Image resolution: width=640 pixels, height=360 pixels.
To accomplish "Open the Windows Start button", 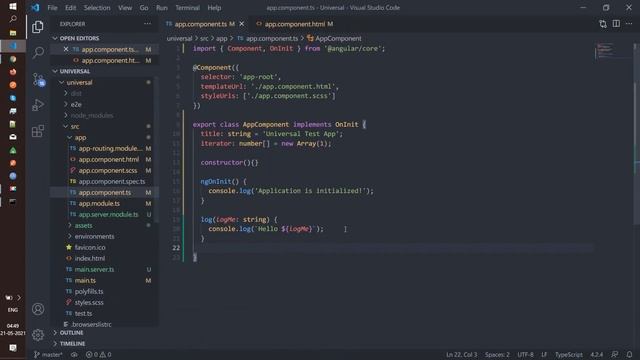I will click(x=13, y=6).
